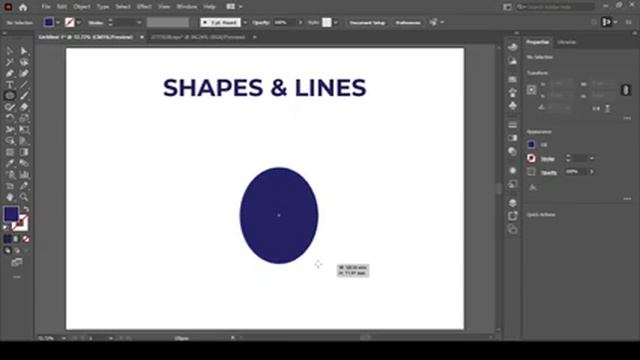640x360 pixels.
Task: Open the Effect menu
Action: coord(144,7)
